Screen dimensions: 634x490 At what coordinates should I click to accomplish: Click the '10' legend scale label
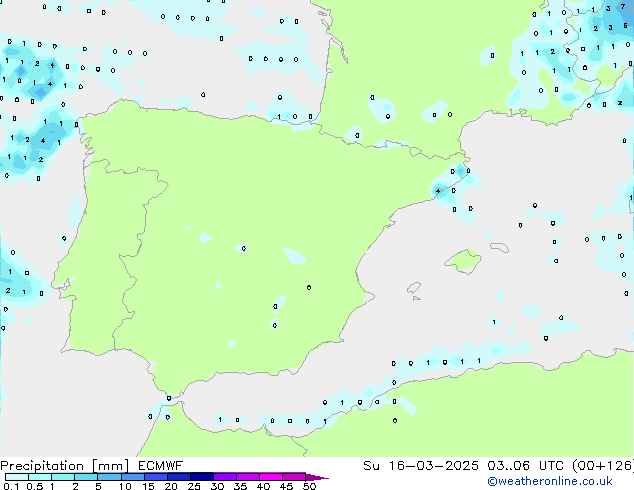click(x=125, y=486)
